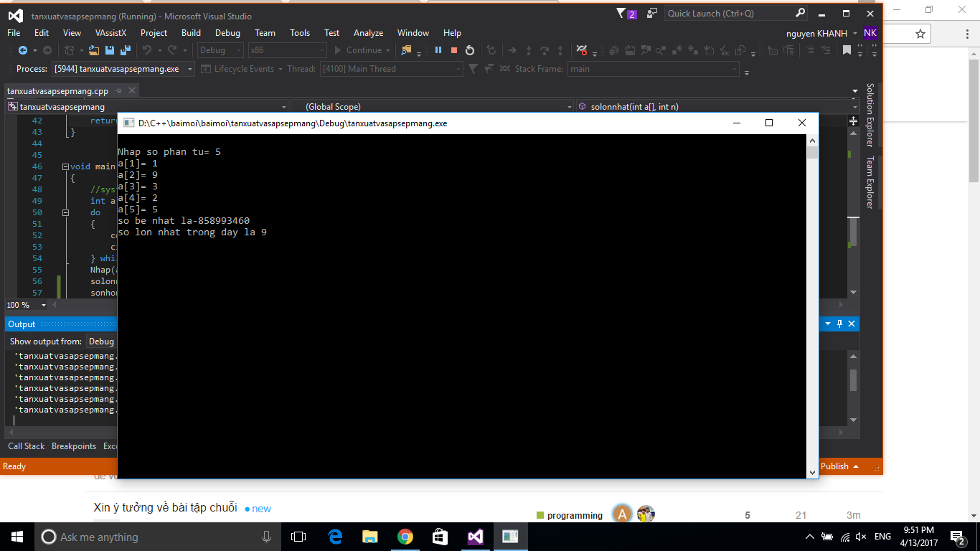This screenshot has width=980, height=551.
Task: Expand the Process dropdown list
Action: [190, 69]
